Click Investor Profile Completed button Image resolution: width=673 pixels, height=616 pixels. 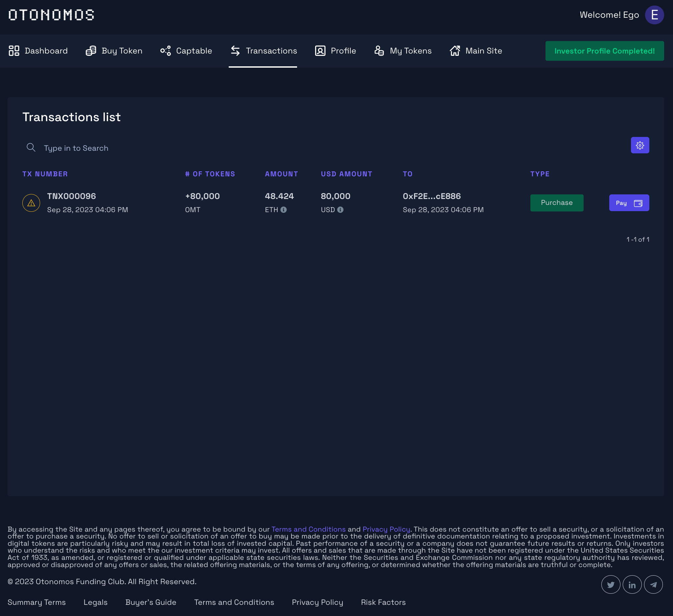coord(604,51)
